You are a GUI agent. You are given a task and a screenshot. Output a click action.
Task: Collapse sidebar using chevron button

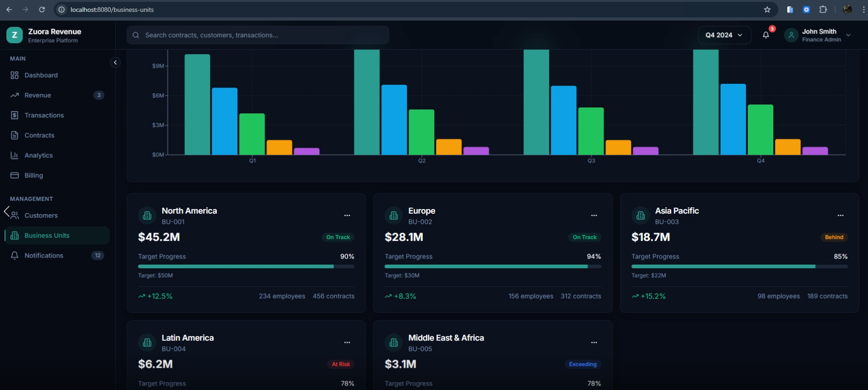(x=115, y=63)
